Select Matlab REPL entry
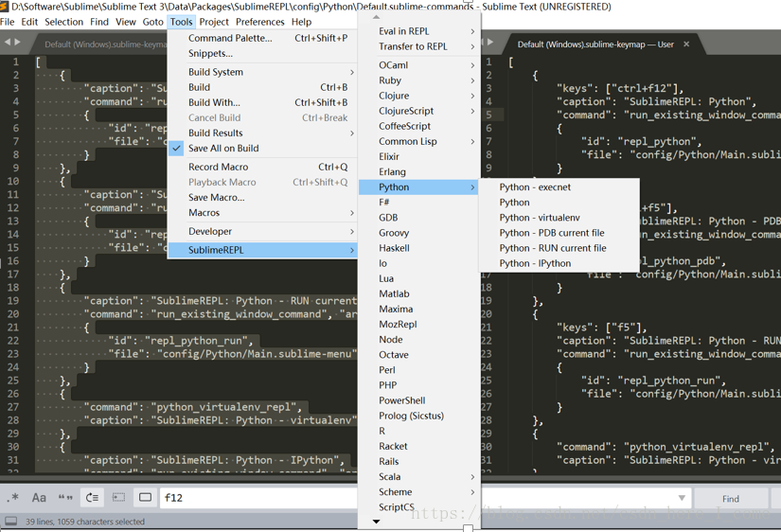Image resolution: width=781 pixels, height=532 pixels. pos(418,293)
